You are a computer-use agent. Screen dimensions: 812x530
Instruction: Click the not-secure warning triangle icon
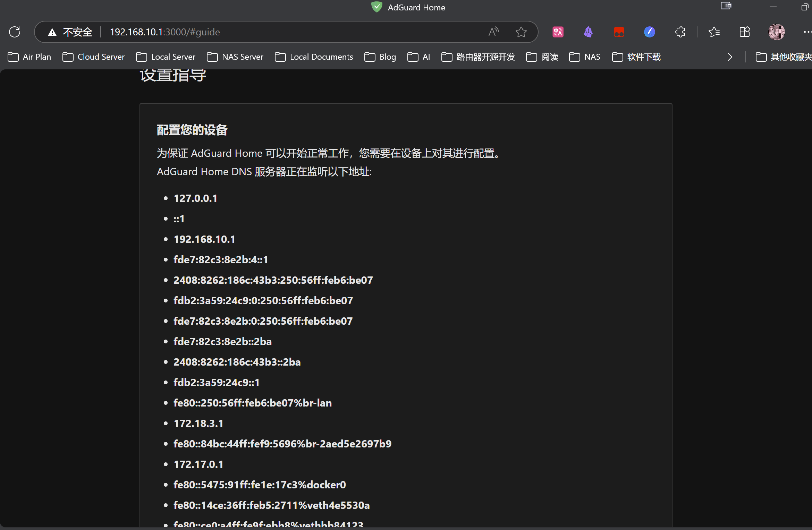click(x=52, y=32)
